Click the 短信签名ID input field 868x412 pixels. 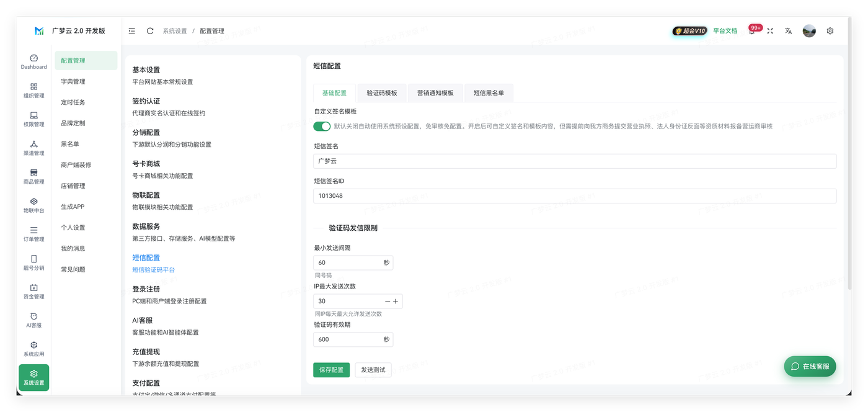[575, 195]
